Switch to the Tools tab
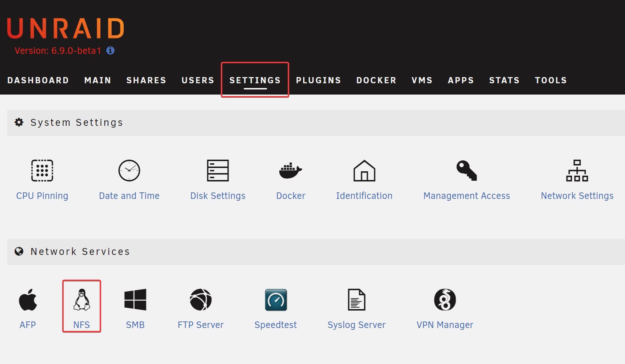 551,80
